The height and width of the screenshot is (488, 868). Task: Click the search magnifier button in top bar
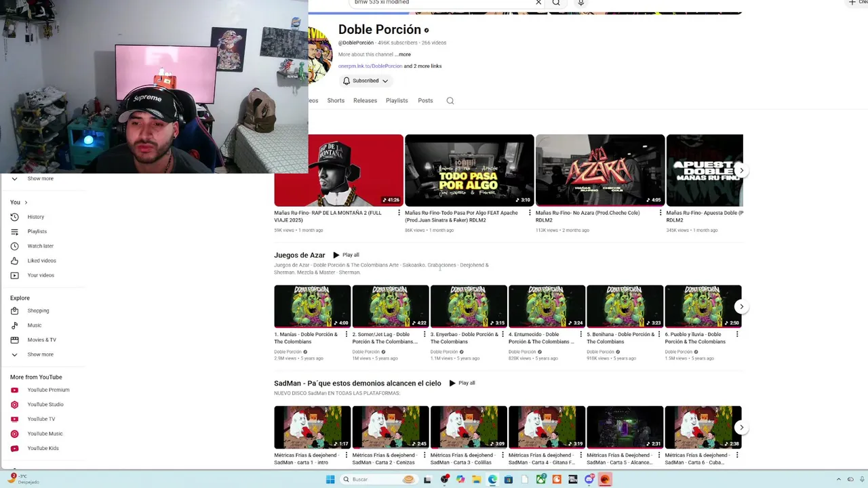(556, 3)
